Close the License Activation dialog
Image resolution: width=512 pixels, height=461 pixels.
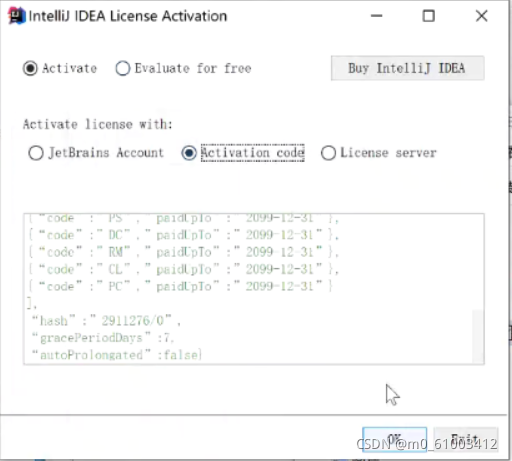tap(482, 16)
